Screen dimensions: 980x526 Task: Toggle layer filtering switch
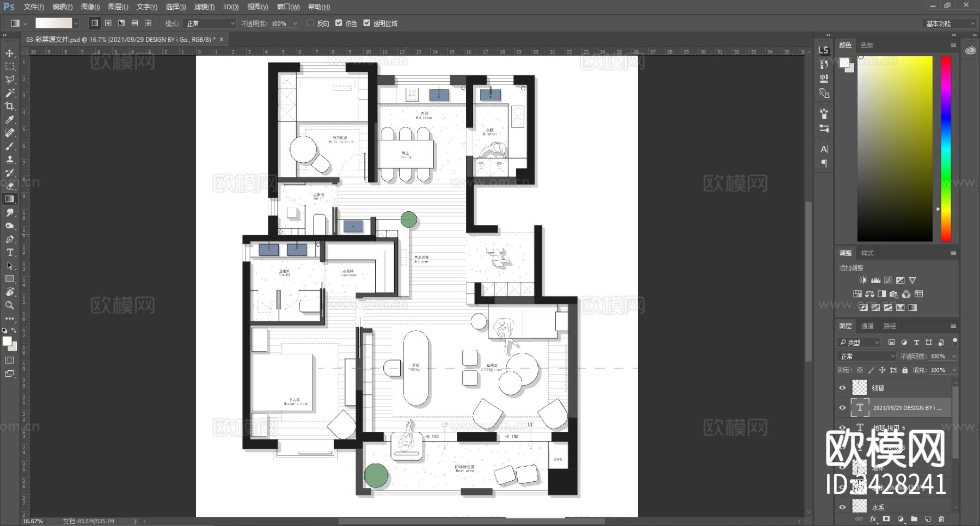[954, 342]
